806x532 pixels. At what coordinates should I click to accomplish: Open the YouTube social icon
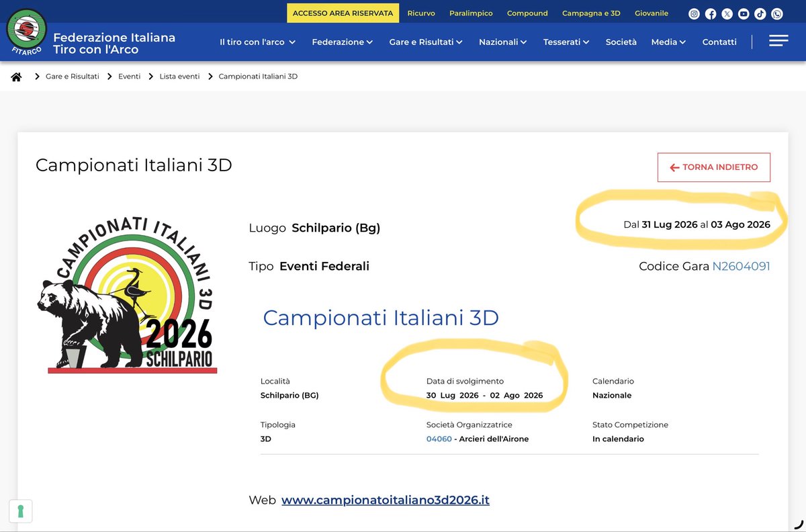[744, 13]
